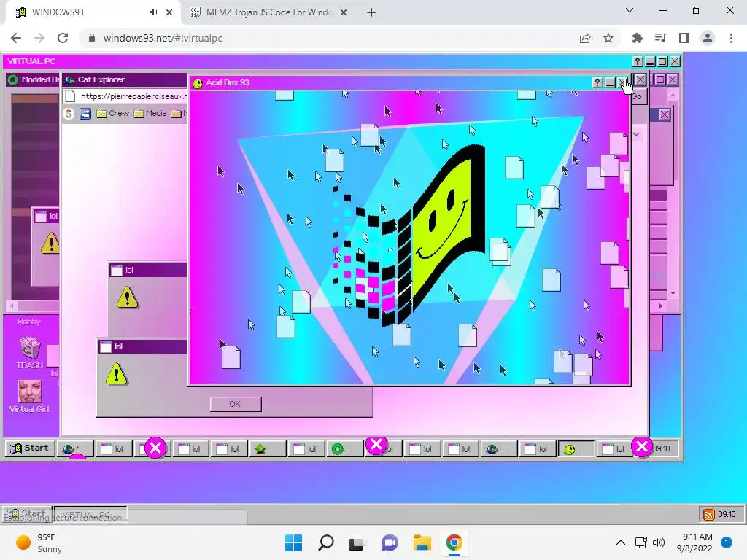Viewport: 747px width, 560px height.
Task: Open a new Chrome tab
Action: 371,12
